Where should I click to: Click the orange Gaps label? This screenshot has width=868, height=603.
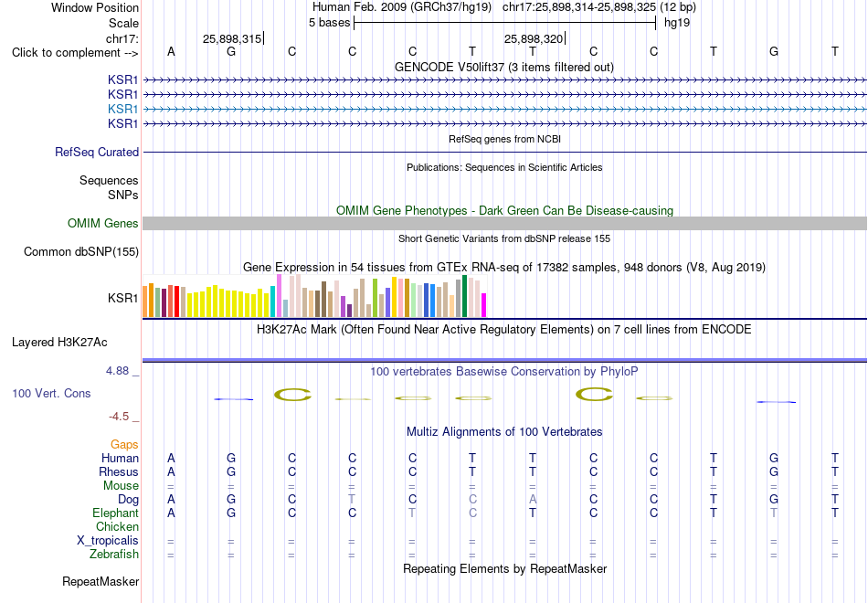click(124, 444)
